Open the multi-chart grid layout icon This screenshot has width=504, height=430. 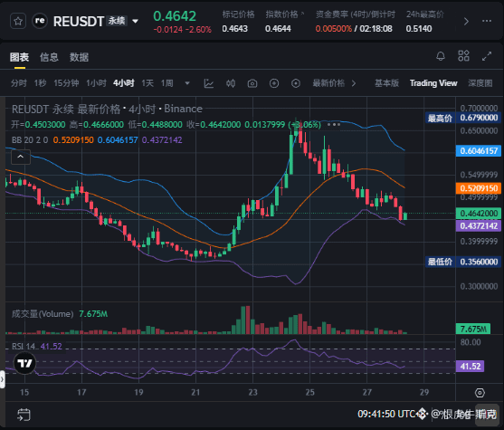point(463,56)
